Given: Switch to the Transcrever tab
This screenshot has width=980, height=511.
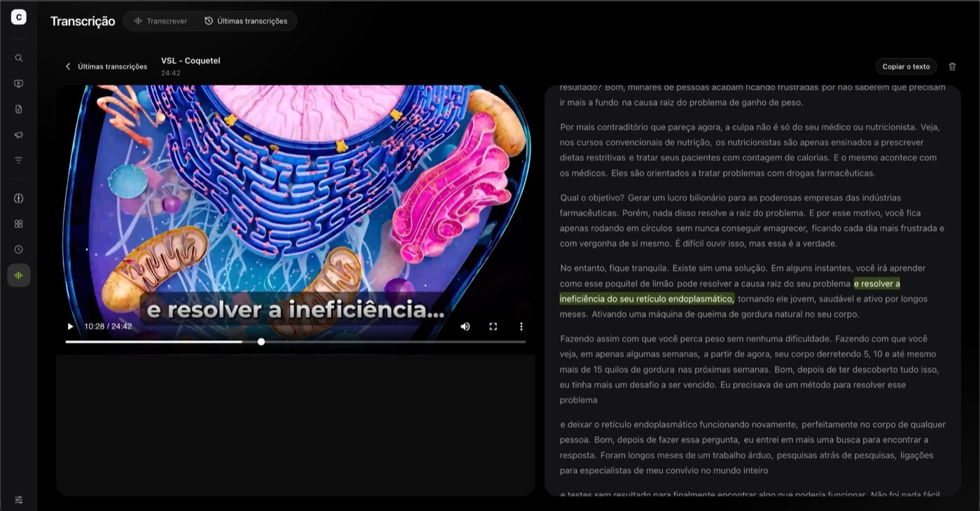Looking at the screenshot, I should [160, 21].
